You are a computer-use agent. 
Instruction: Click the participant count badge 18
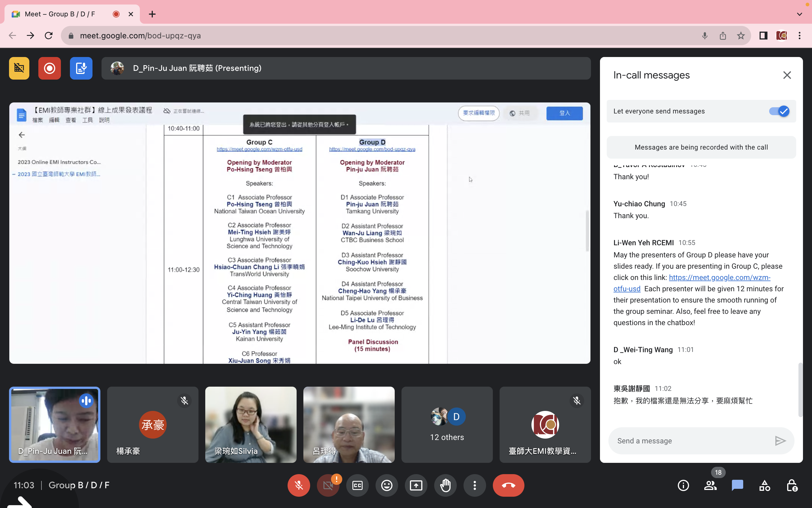coord(718,472)
